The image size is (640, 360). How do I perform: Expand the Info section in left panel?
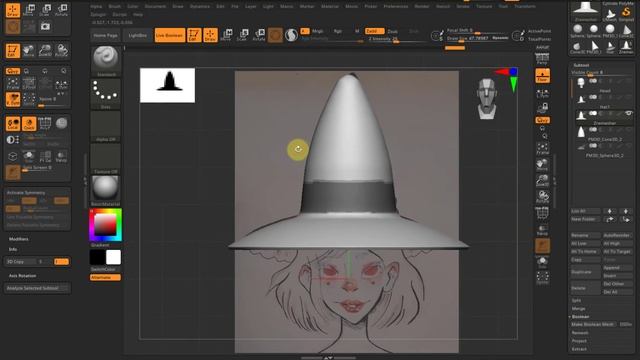click(13, 249)
